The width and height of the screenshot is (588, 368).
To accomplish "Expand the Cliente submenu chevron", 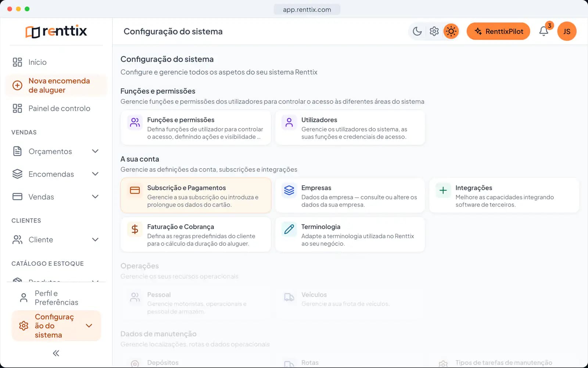I will (x=95, y=240).
